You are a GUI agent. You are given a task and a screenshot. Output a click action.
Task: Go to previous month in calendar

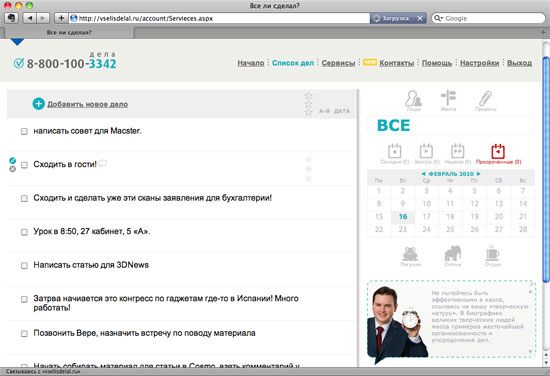[423, 174]
